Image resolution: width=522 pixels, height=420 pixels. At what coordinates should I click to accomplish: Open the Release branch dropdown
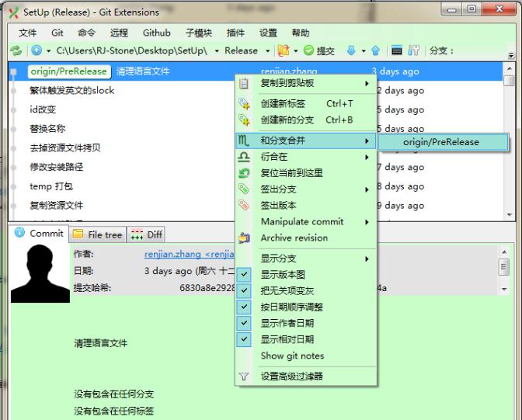[246, 50]
